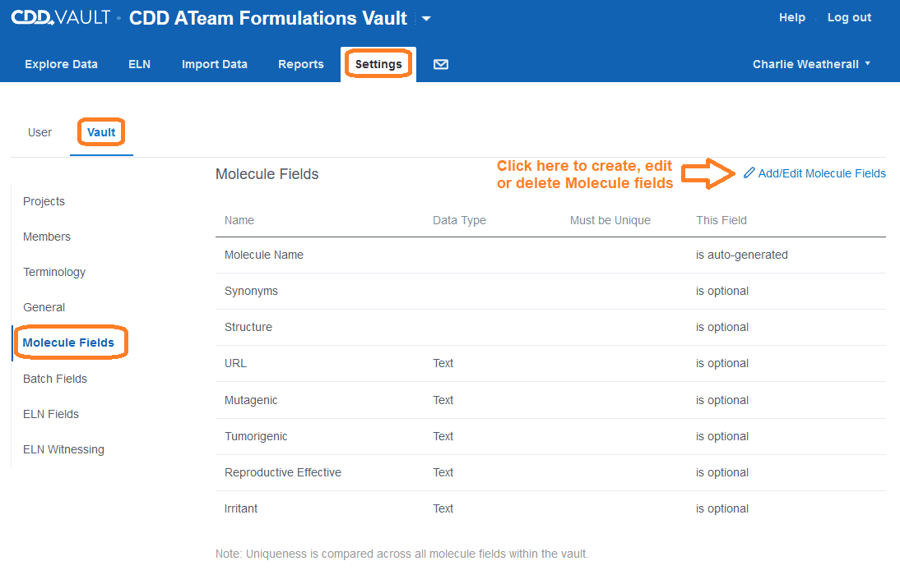Click the Data Type column header
This screenshot has width=900, height=584.
pyautogui.click(x=459, y=221)
